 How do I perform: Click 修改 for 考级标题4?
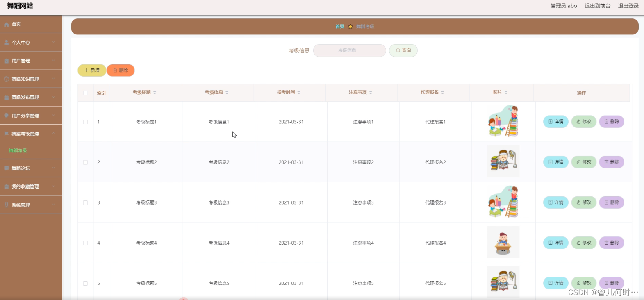click(584, 243)
